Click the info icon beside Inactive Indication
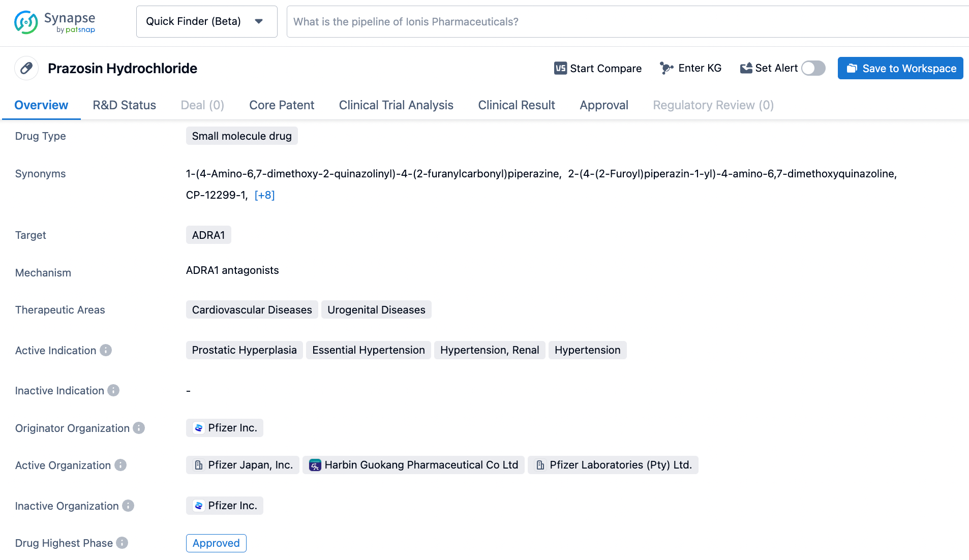The image size is (969, 560). [x=113, y=390]
